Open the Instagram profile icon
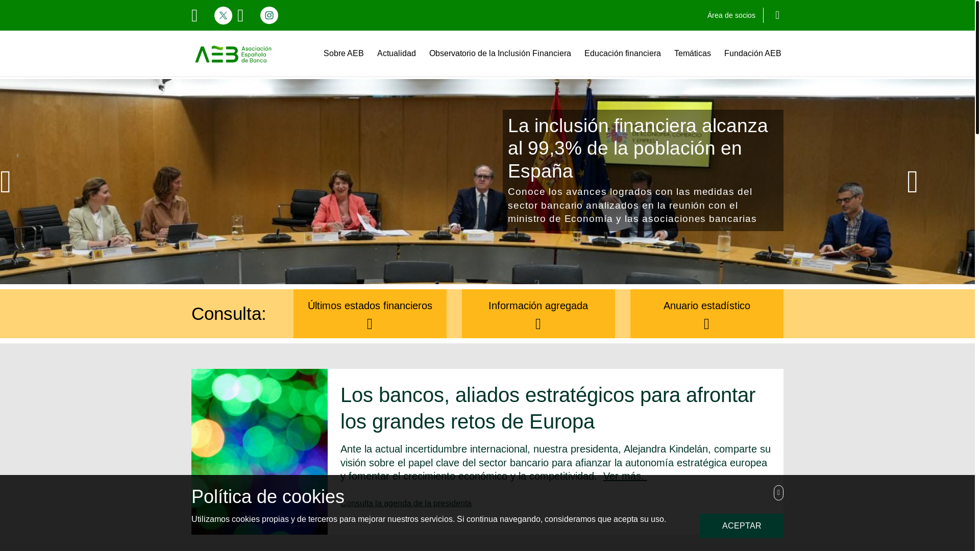 pos(269,15)
